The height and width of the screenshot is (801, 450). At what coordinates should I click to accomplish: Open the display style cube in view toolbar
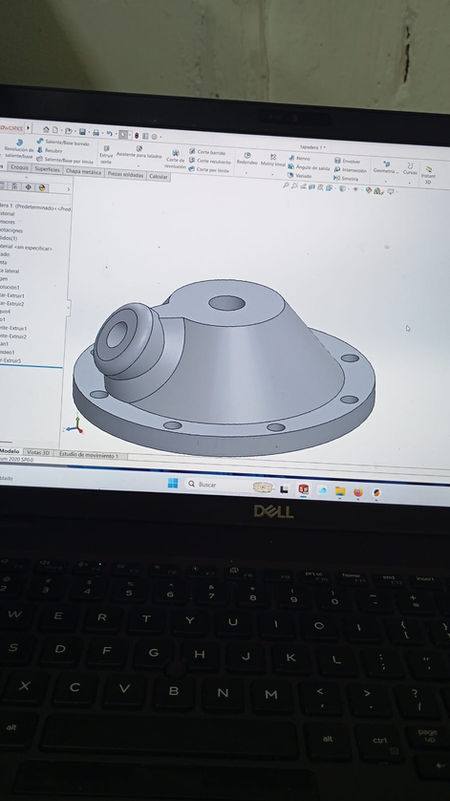click(342, 189)
